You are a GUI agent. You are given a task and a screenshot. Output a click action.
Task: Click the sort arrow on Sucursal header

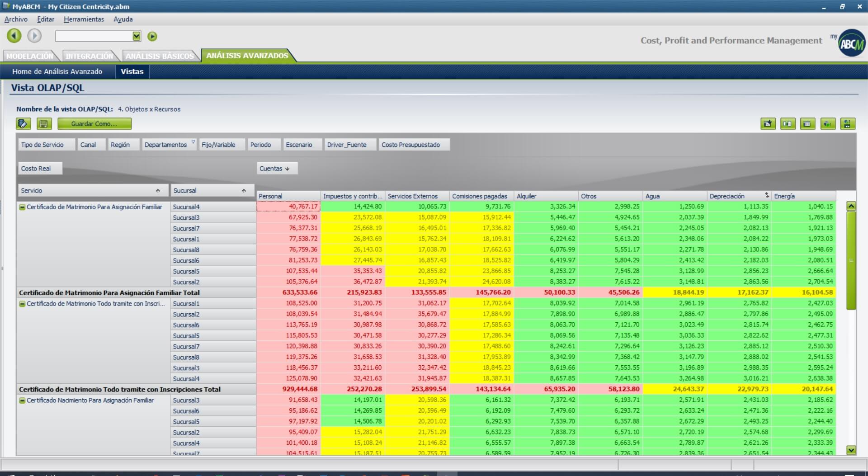[x=244, y=191]
